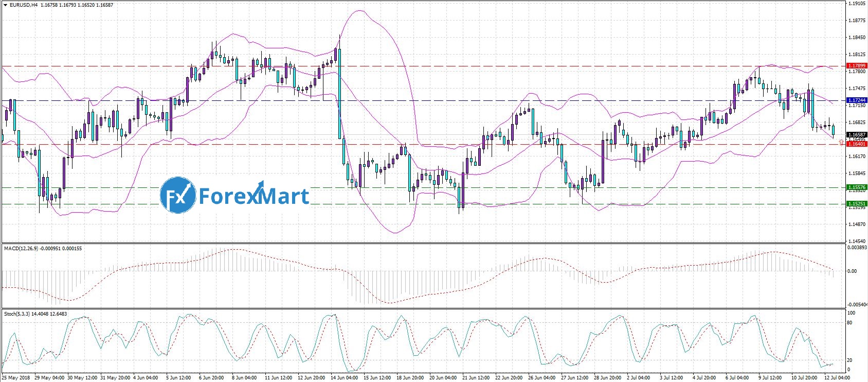This screenshot has width=868, height=382.
Task: Click the "6 Jul 04:00" time label
Action: [737, 378]
